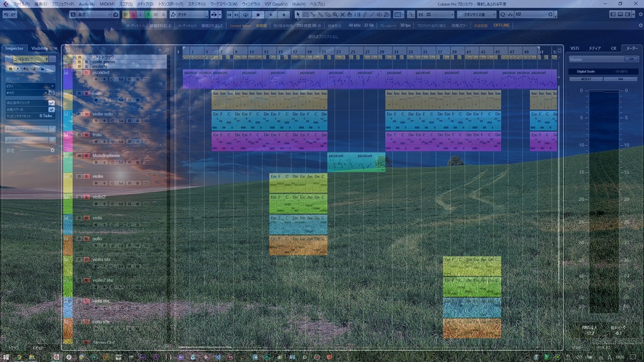The width and height of the screenshot is (644, 362).
Task: Toggle global Write W automation button
Action: pyautogui.click(x=156, y=14)
